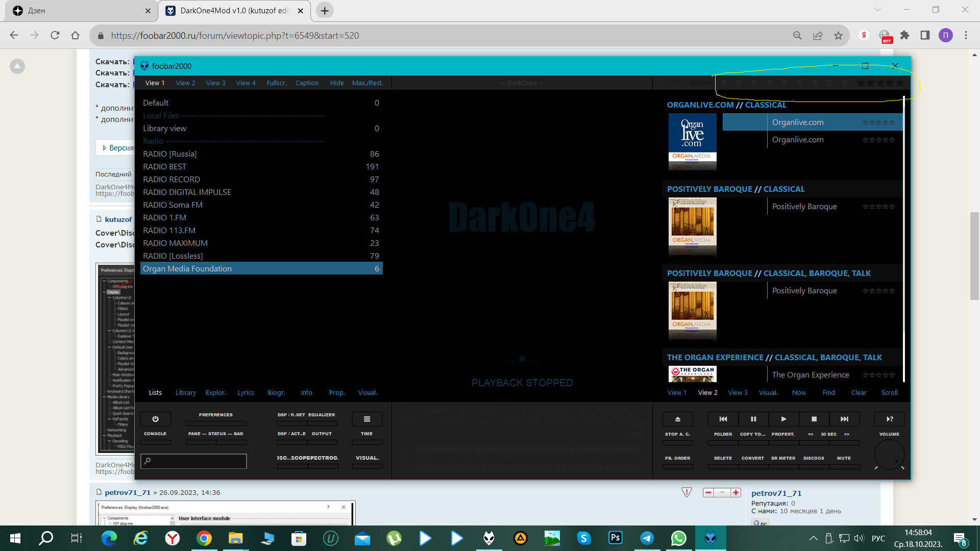Open PREFERENCES button in foobar2000

pyautogui.click(x=215, y=423)
